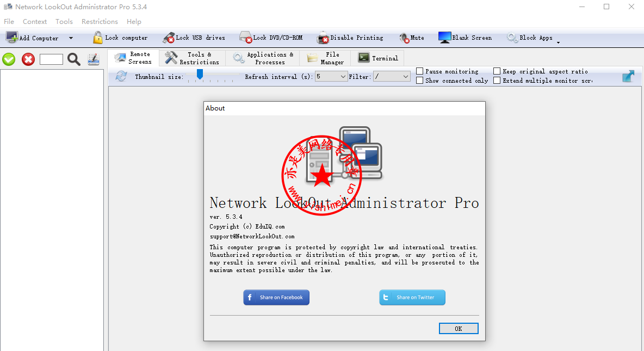Open the Terminal tab
The height and width of the screenshot is (351, 644).
pos(377,58)
